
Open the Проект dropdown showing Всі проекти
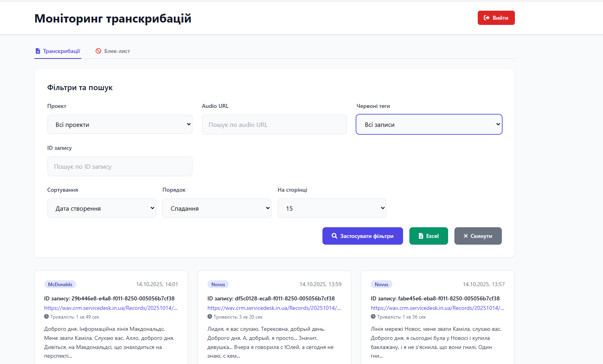[120, 124]
